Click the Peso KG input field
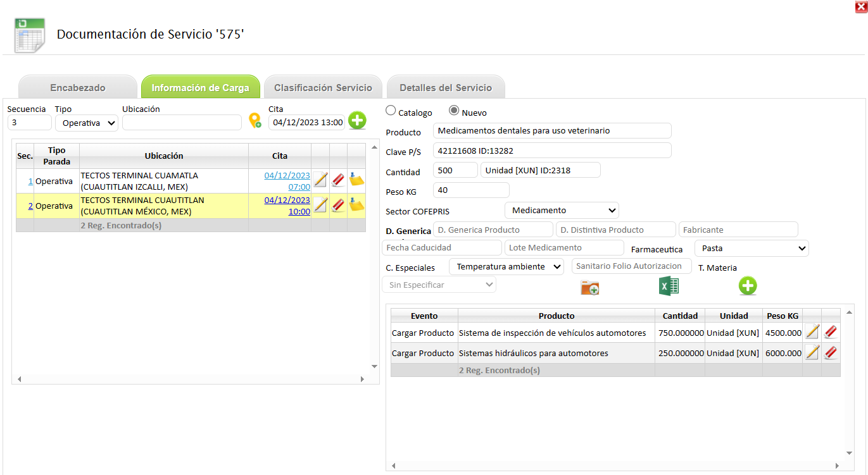Image resolution: width=868 pixels, height=475 pixels. coord(471,190)
